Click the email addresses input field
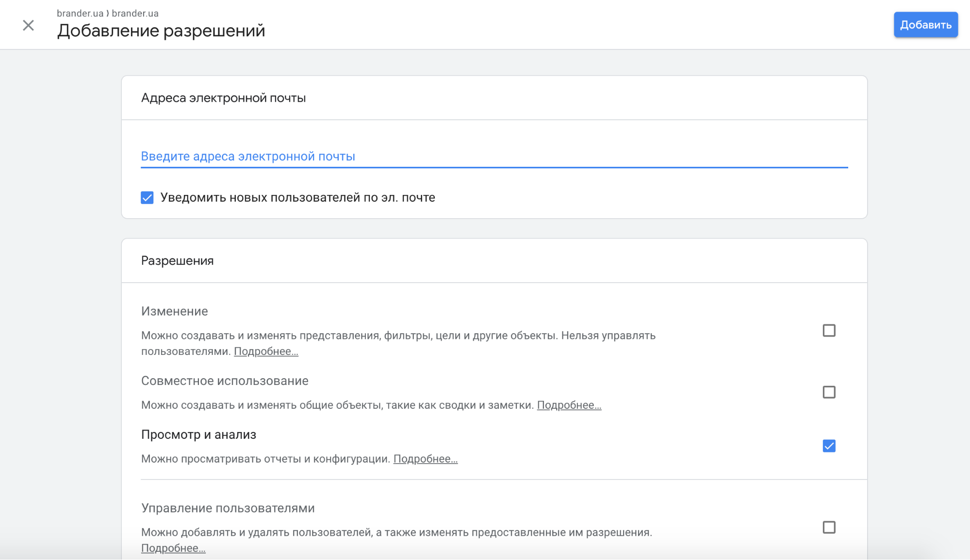Screen dimensions: 970x560 click(x=493, y=157)
